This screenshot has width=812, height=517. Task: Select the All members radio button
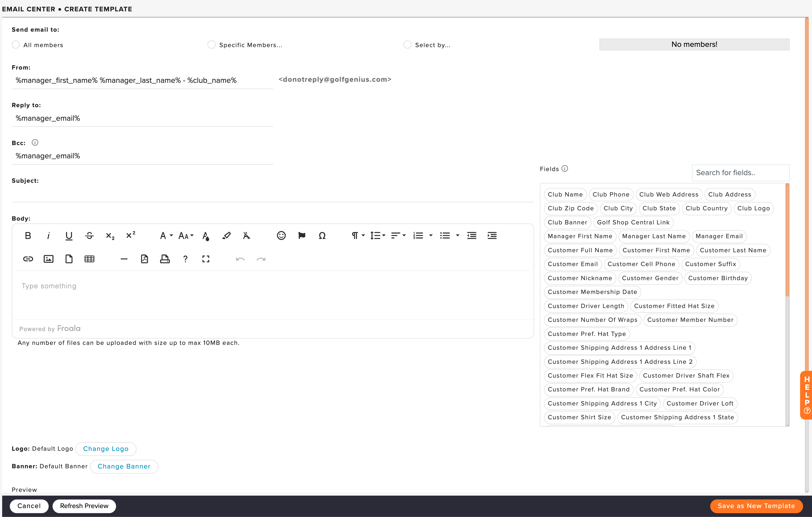tap(15, 44)
